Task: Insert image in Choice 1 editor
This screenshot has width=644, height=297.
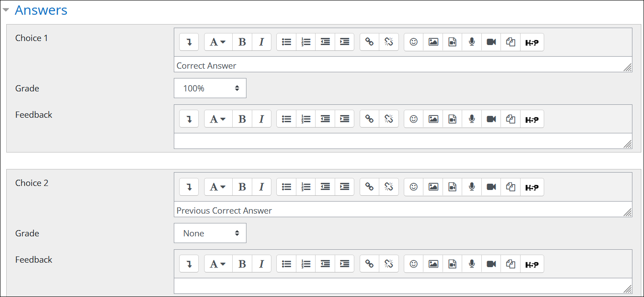Action: point(433,42)
